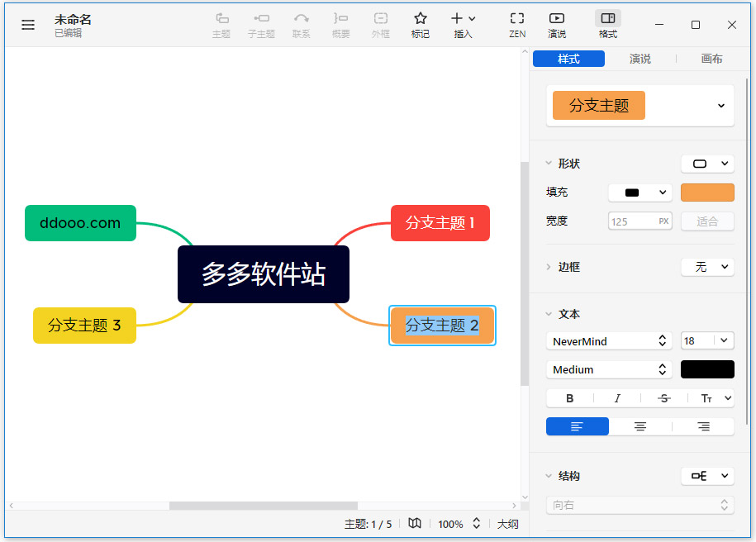756x542 pixels.
Task: Open the topic shape dropdown
Action: point(707,163)
